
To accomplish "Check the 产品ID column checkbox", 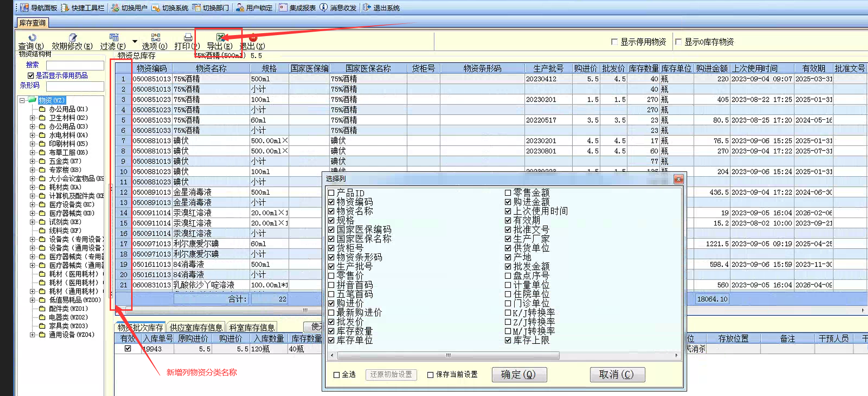I will 331,193.
